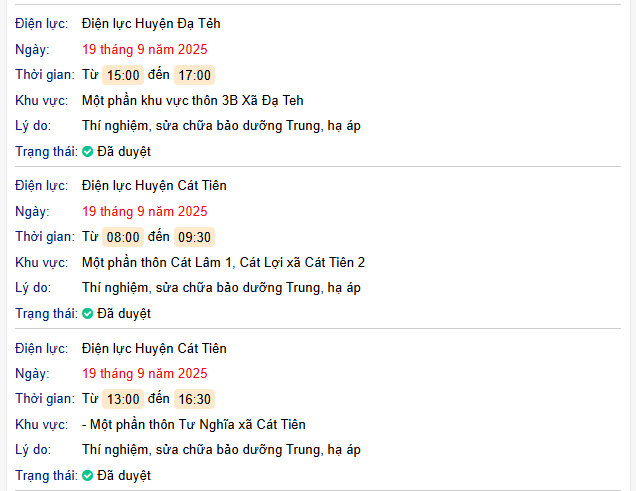Click "Điện lực Huyện Cát Tiên" above the 13:00 entry

[x=154, y=348]
